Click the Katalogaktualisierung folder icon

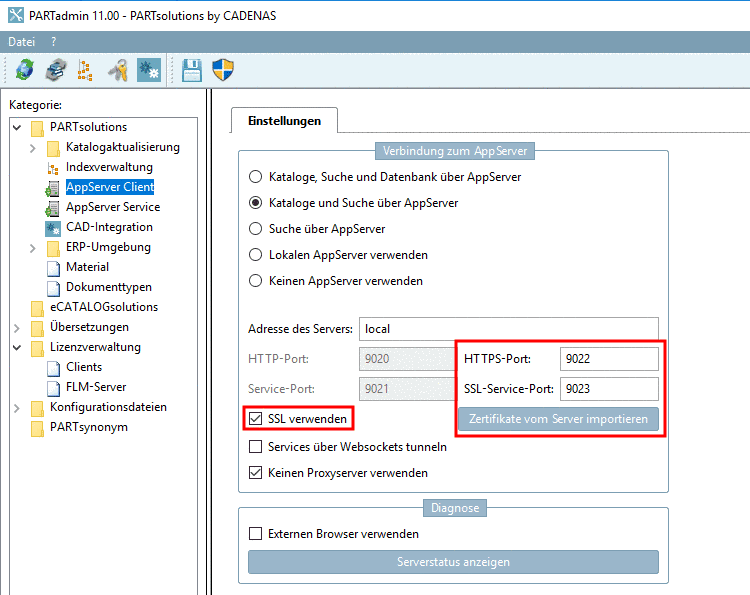(x=53, y=148)
